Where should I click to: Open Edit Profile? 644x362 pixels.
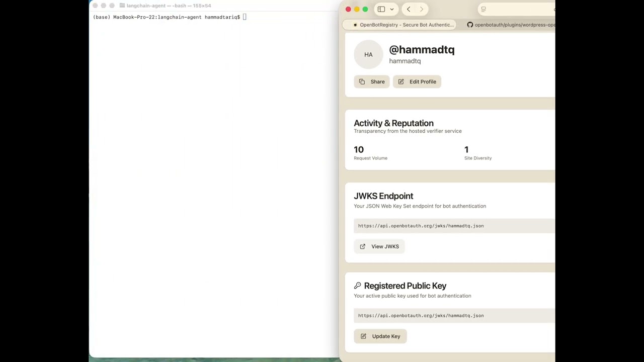417,81
